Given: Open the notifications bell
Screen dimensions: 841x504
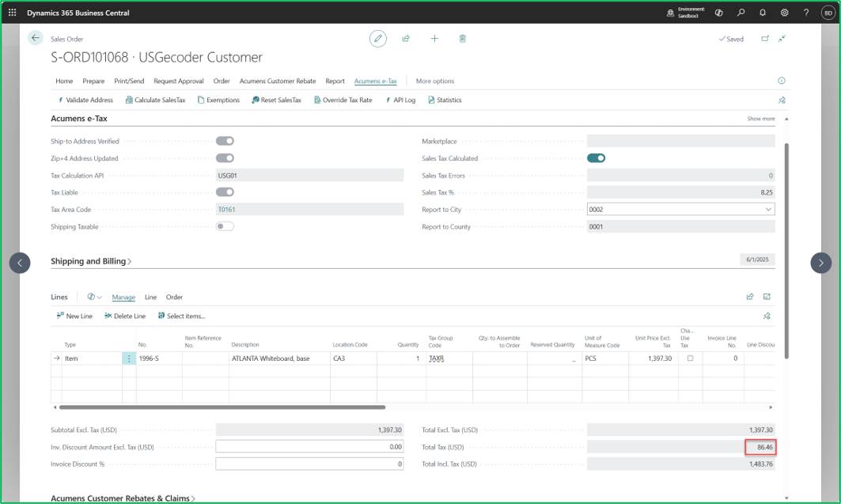Looking at the screenshot, I should (762, 13).
